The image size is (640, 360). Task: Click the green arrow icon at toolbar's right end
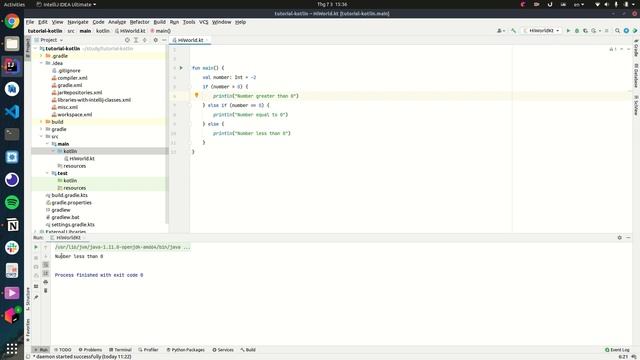tap(635, 31)
